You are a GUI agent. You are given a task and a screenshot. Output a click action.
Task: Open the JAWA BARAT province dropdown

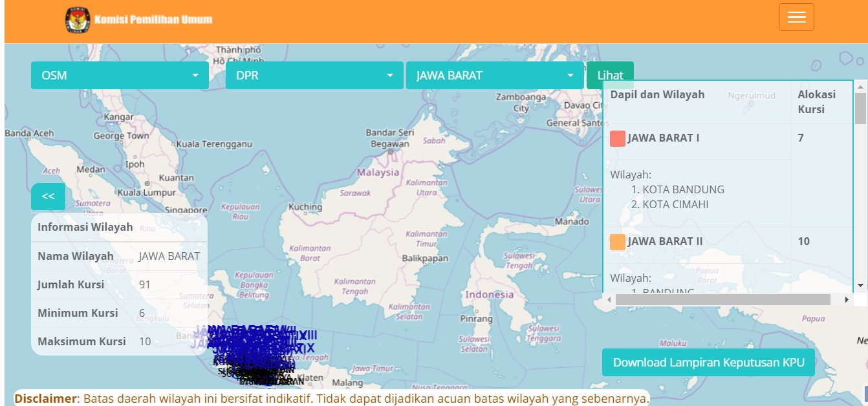495,76
